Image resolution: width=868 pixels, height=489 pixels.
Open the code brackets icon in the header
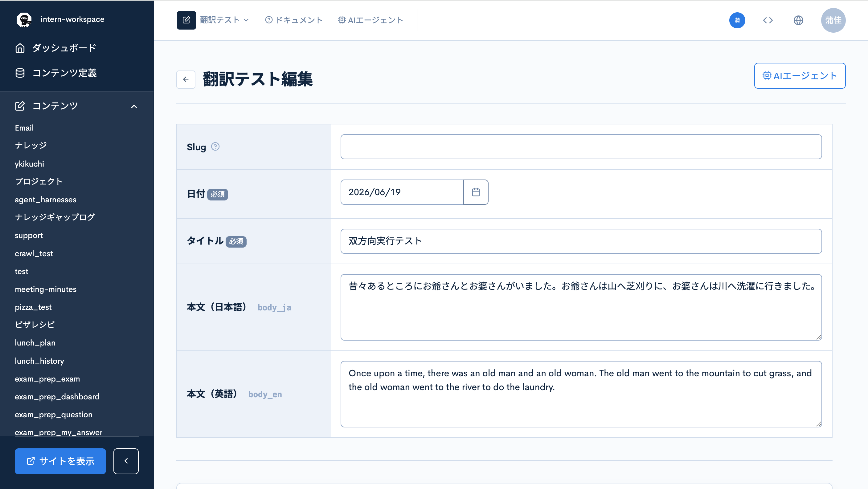(x=768, y=20)
